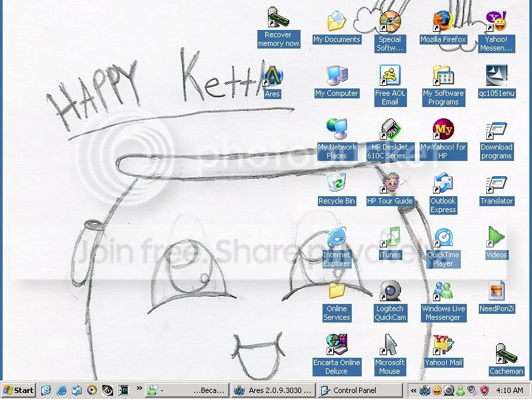The width and height of the screenshot is (532, 399).
Task: Open Logitech QuickCam shortcut
Action: 390,291
